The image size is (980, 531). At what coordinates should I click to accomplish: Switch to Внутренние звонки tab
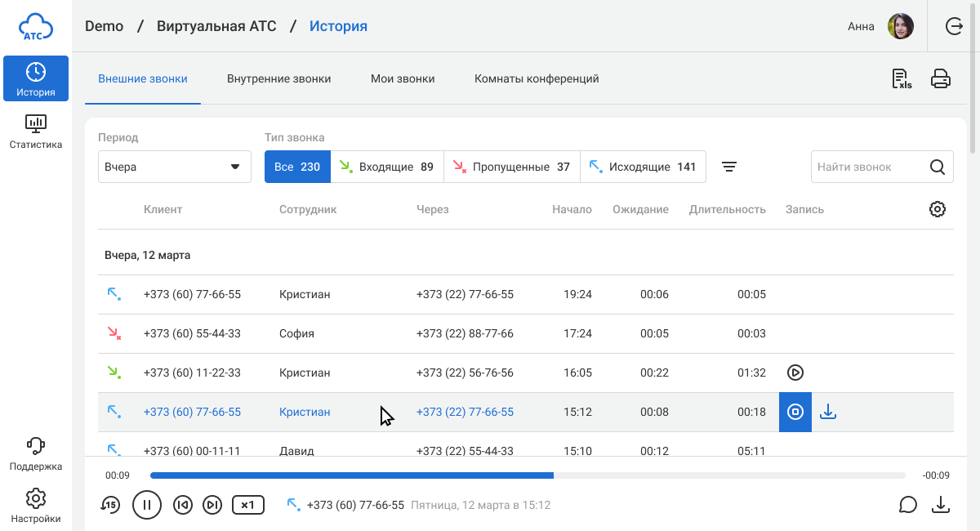tap(278, 79)
